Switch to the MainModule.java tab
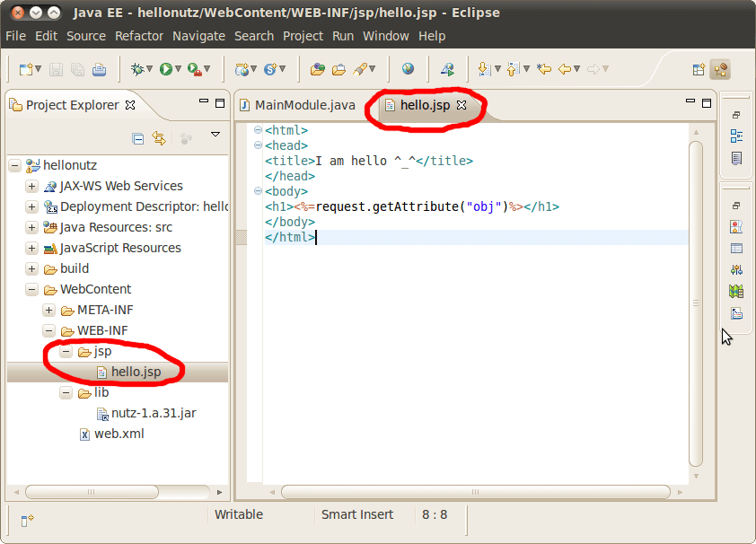 pos(304,105)
